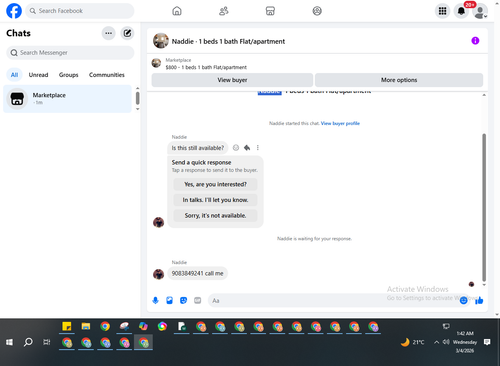Viewport: 500px width, 366px height.
Task: Open the Windows notification center icon
Action: pyautogui.click(x=487, y=342)
